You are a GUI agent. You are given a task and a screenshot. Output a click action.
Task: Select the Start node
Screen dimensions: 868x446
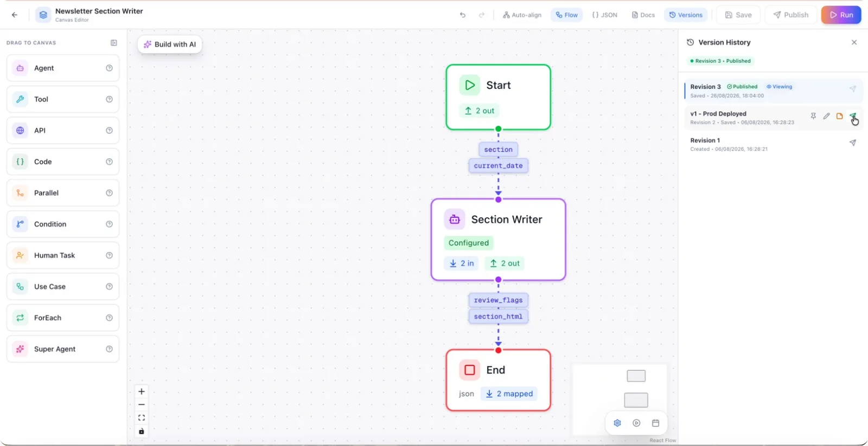tap(499, 98)
